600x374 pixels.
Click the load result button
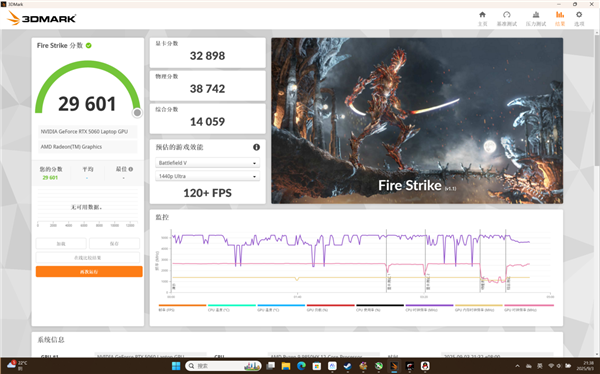tap(61, 243)
